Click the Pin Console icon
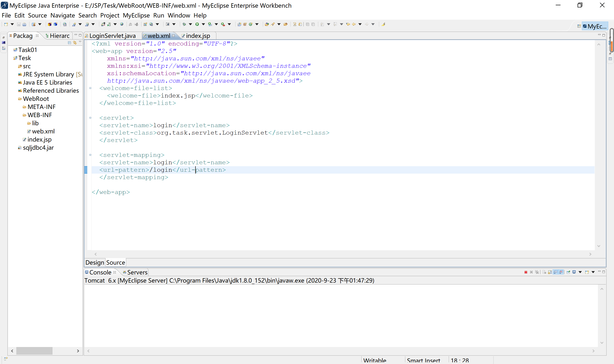 pos(568,272)
